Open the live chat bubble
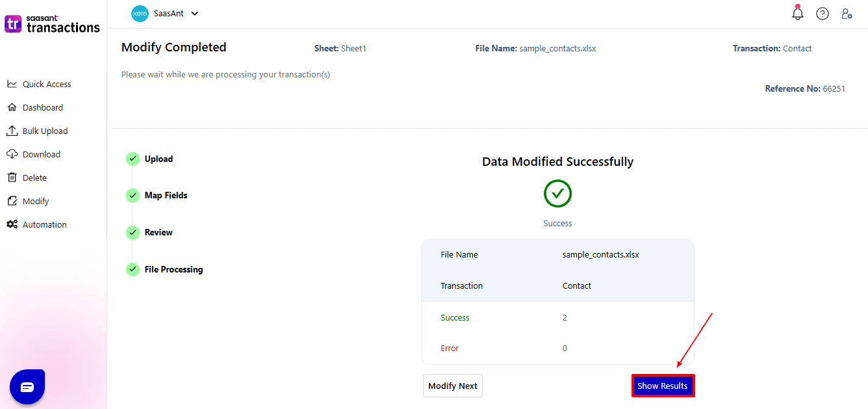This screenshot has width=868, height=409. (27, 386)
